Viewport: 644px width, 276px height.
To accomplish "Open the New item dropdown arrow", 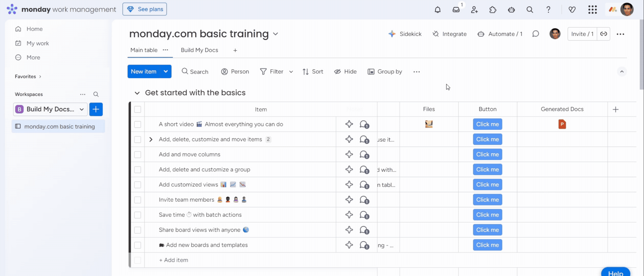I will click(x=166, y=72).
